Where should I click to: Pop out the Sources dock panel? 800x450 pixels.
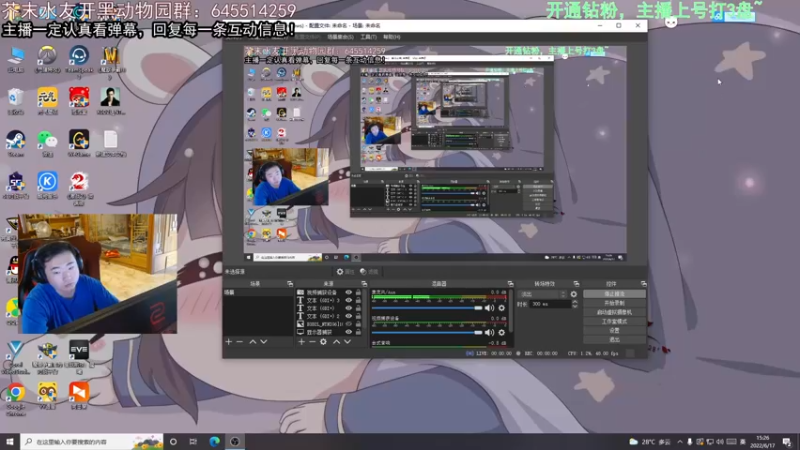pyautogui.click(x=364, y=284)
